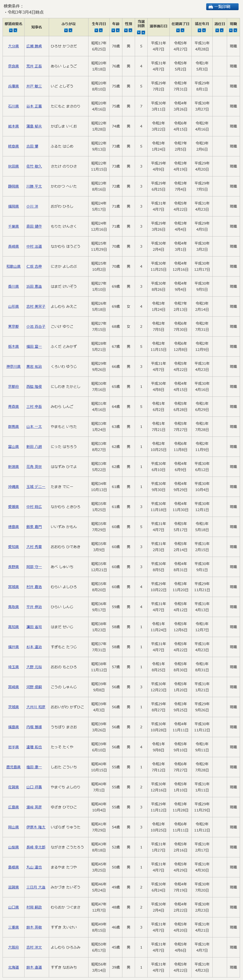Sort 任期満了日 column descending
Viewport: 243px width, 980px height.
[x=183, y=30]
